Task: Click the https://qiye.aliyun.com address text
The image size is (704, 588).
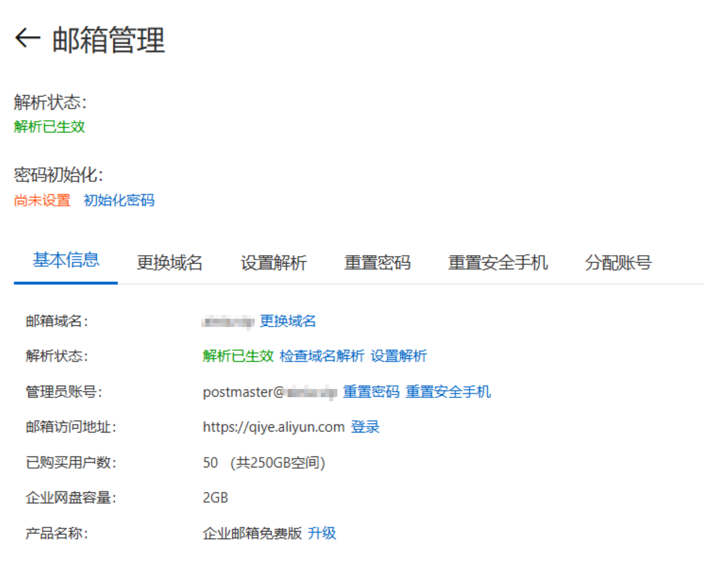Action: point(274,427)
